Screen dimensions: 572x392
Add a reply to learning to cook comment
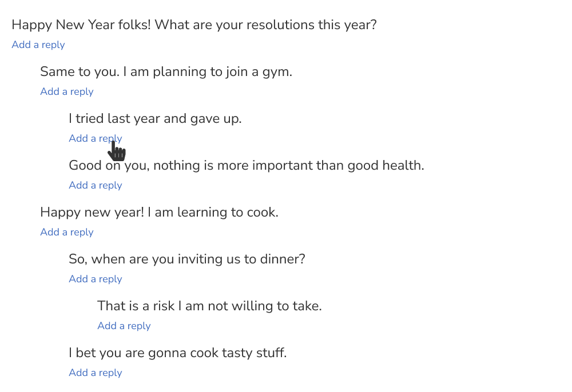(x=67, y=232)
